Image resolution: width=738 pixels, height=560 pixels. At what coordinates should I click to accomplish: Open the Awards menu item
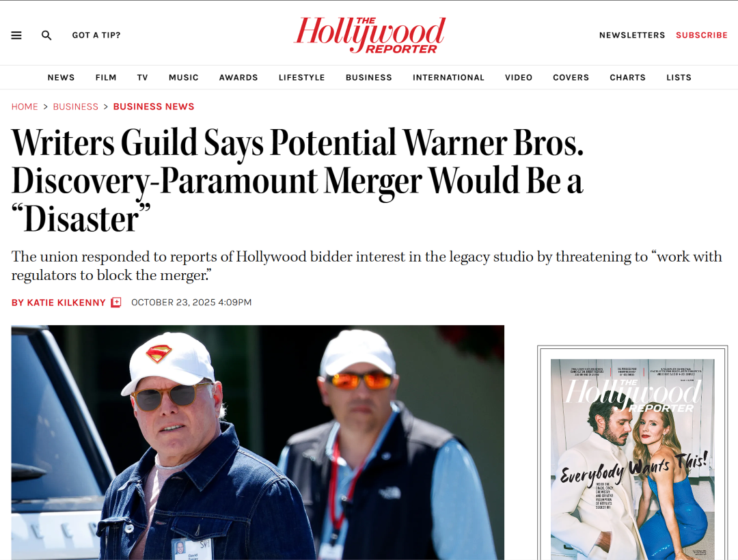point(238,78)
